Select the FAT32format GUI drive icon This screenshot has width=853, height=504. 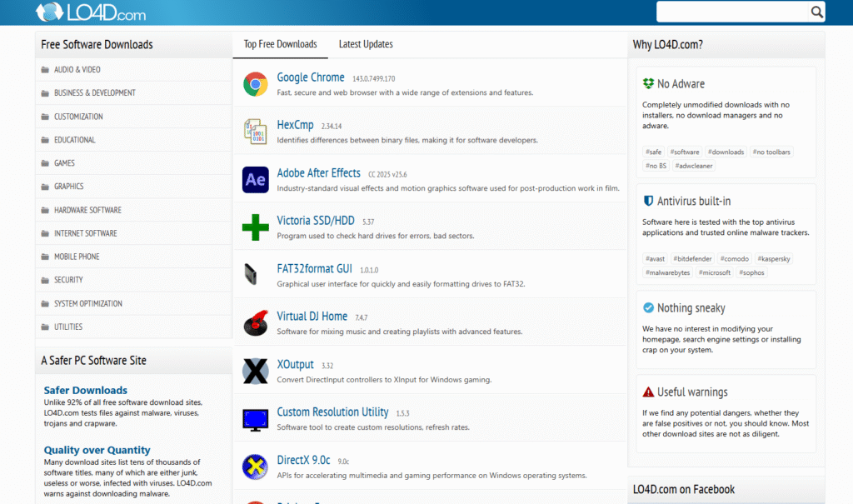252,275
